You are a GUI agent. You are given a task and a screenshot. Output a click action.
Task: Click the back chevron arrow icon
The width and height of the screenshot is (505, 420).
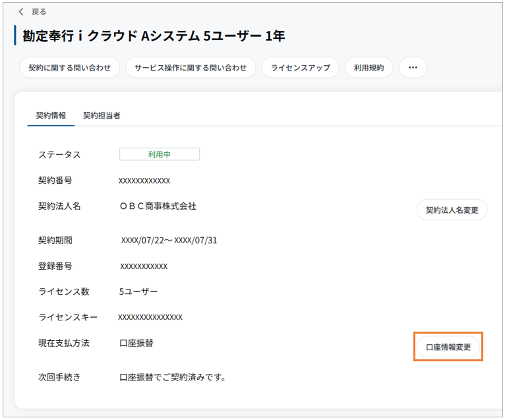click(x=21, y=12)
